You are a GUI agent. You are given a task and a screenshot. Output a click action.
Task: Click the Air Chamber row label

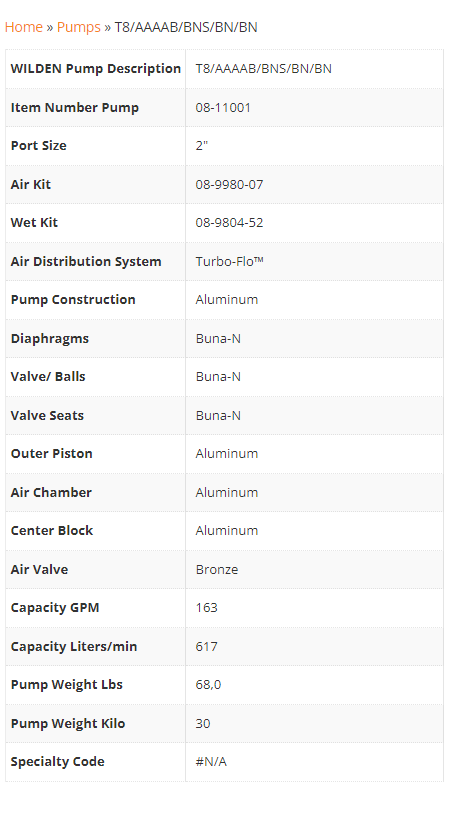point(51,493)
